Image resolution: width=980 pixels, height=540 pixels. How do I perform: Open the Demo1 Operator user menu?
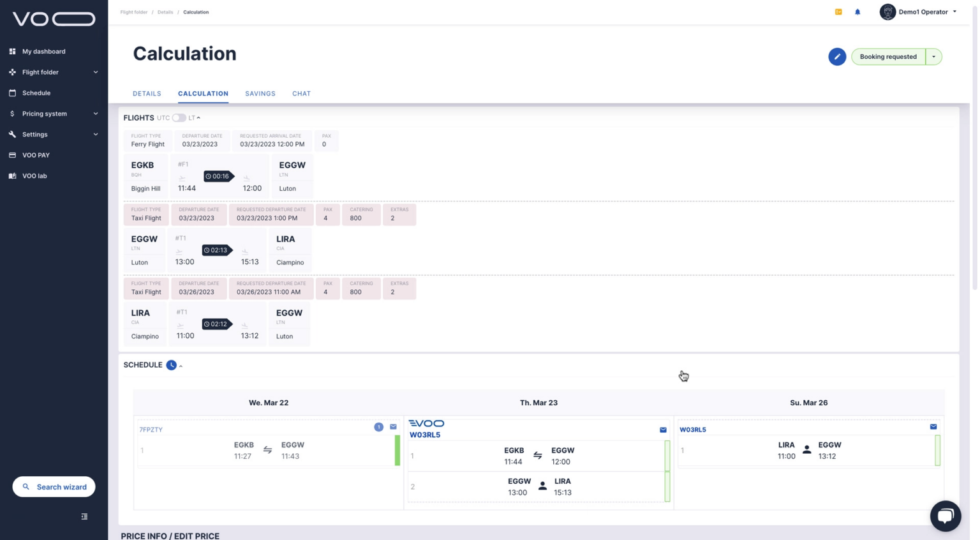[918, 12]
